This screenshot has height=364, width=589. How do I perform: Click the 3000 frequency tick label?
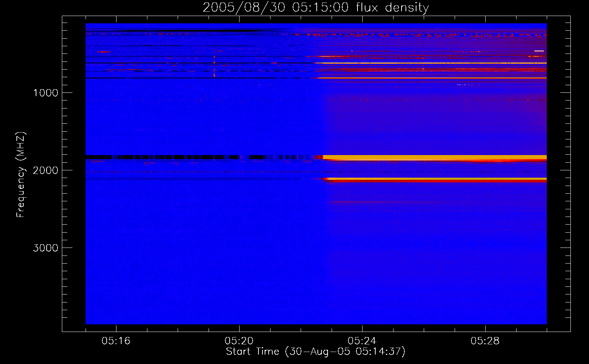pos(46,248)
